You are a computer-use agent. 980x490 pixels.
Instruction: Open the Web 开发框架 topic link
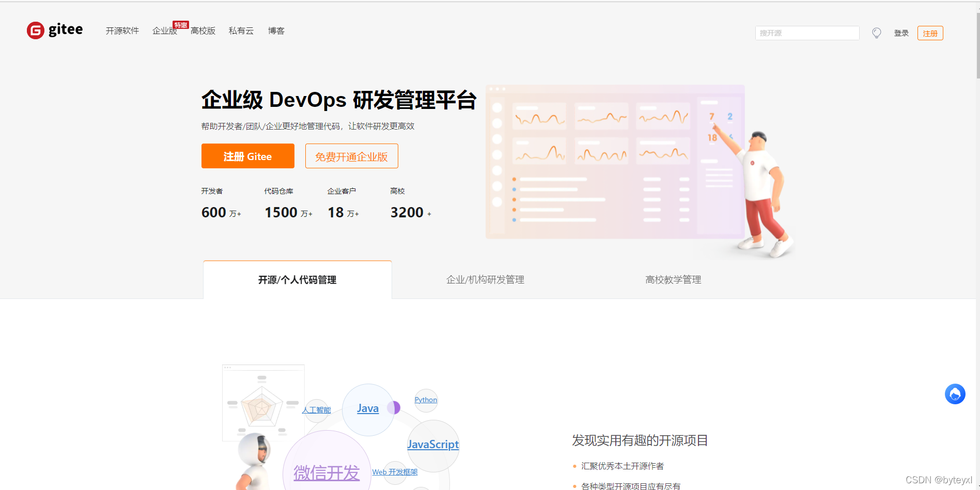(x=395, y=472)
